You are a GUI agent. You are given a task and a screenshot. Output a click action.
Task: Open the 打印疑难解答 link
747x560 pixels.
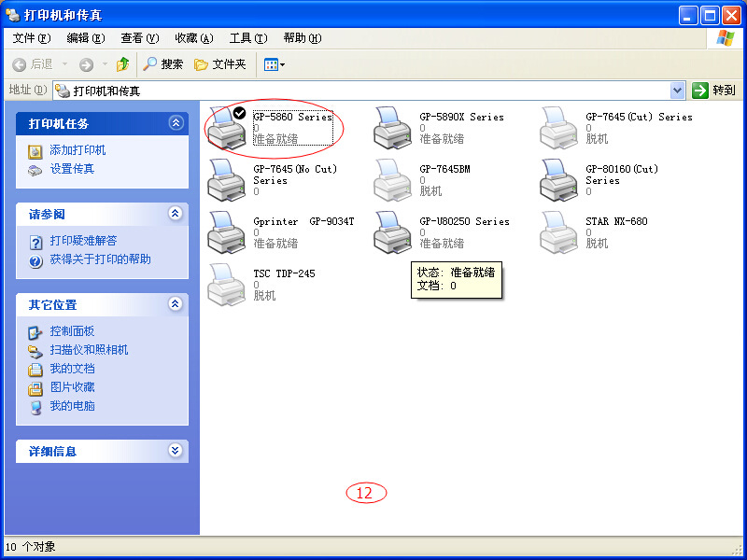coord(83,241)
